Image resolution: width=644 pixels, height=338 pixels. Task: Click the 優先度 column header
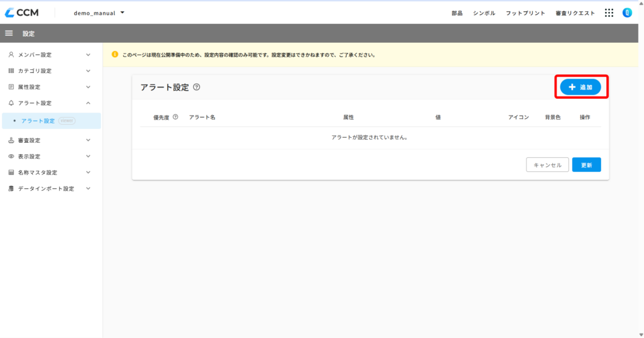[162, 118]
